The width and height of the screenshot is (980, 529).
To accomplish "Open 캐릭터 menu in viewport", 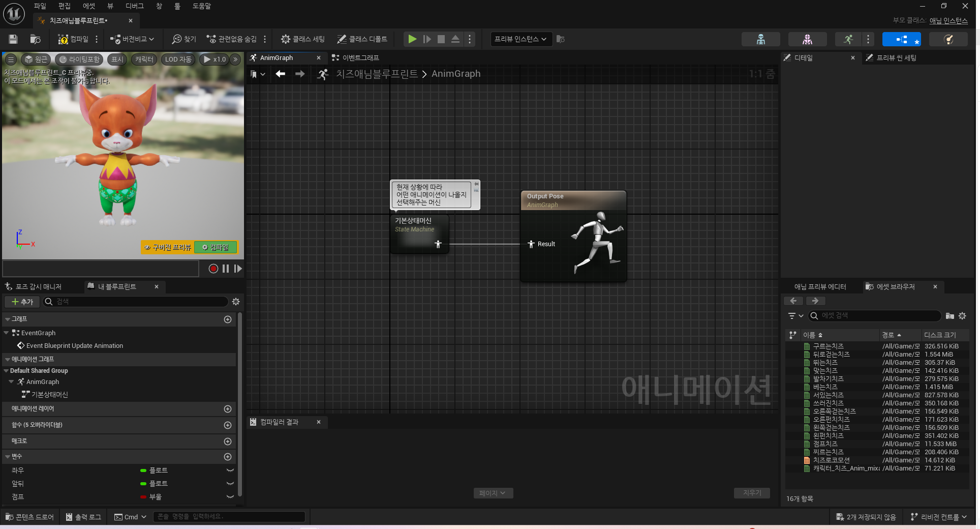I will coord(144,60).
